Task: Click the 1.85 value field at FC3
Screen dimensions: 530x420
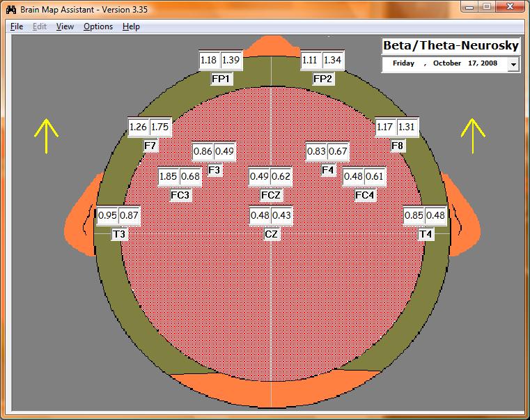Action: click(x=168, y=177)
